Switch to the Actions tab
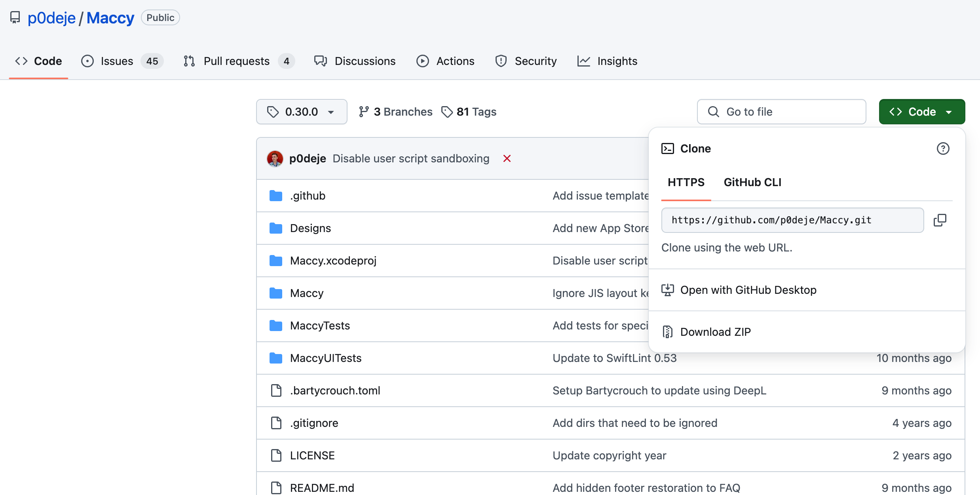This screenshot has width=980, height=495. [445, 61]
